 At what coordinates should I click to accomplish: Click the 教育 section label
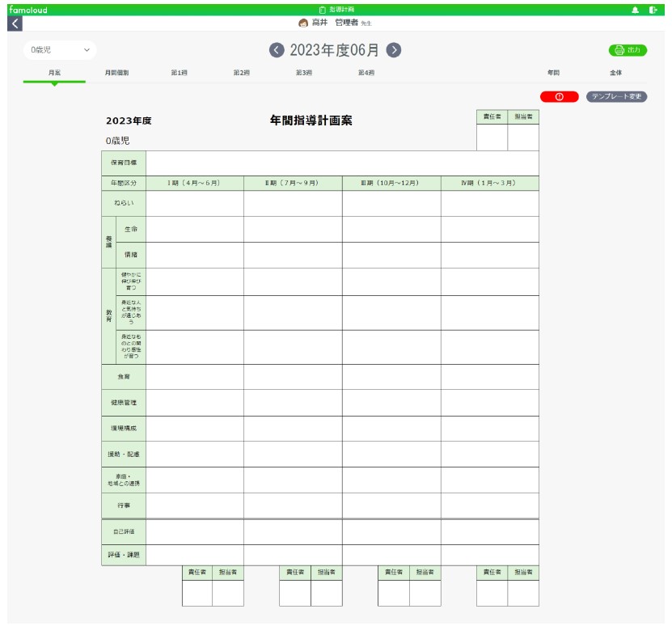109,316
